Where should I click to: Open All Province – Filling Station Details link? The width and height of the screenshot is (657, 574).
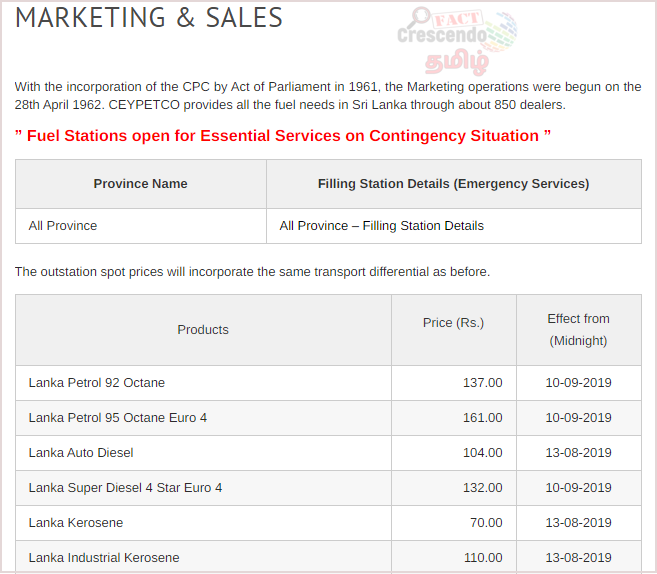[381, 226]
